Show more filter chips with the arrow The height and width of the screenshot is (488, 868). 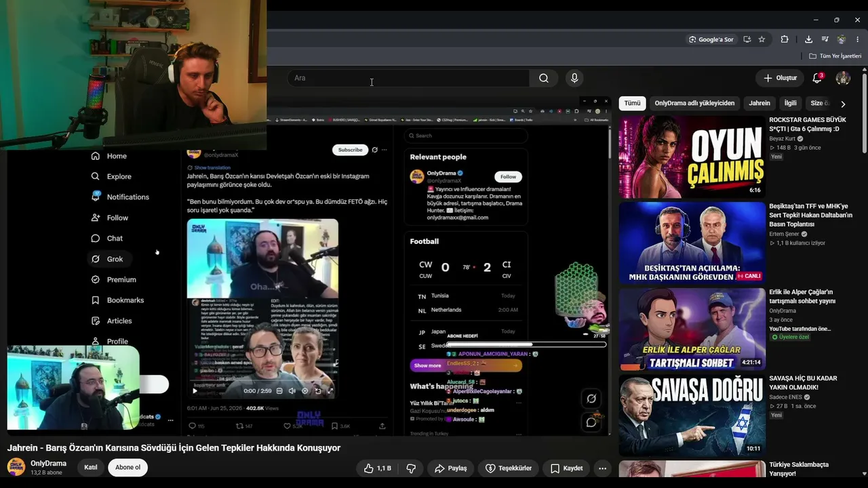click(x=843, y=104)
